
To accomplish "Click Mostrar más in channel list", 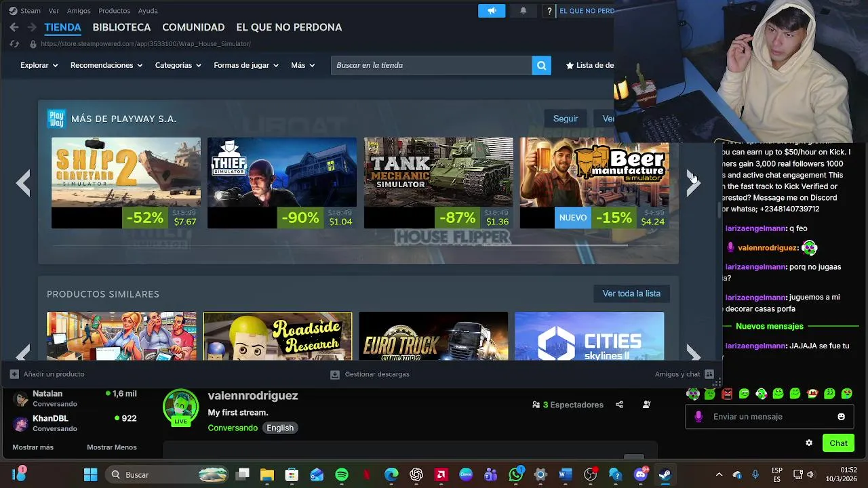I will 33,447.
